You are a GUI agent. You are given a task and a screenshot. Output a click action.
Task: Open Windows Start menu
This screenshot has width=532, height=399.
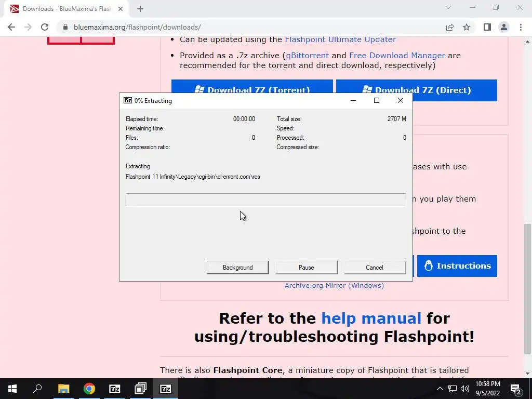tap(12, 389)
